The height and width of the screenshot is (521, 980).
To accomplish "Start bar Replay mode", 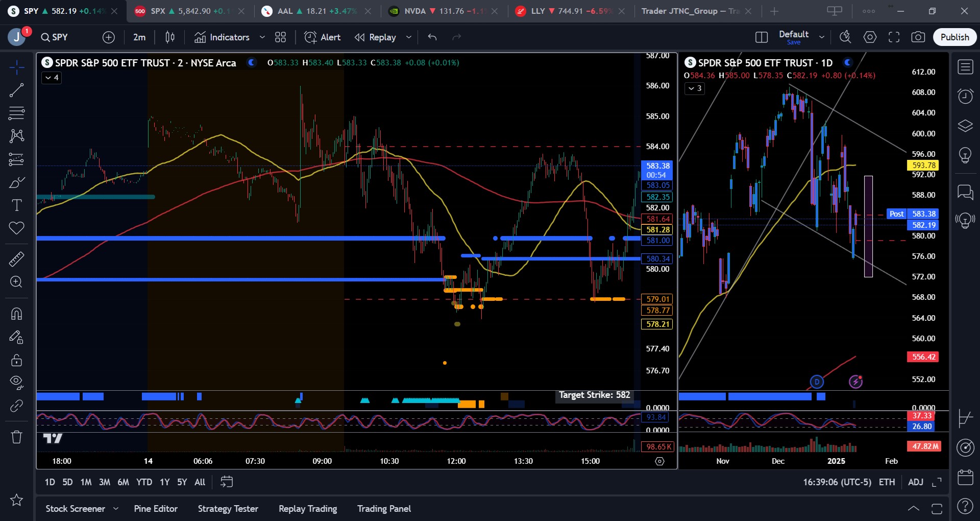I will 376,37.
